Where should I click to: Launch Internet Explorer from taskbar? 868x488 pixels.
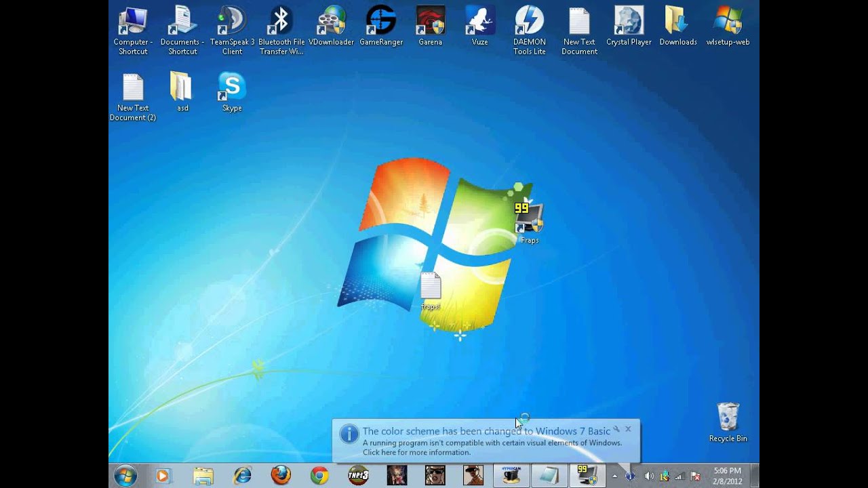(x=242, y=476)
